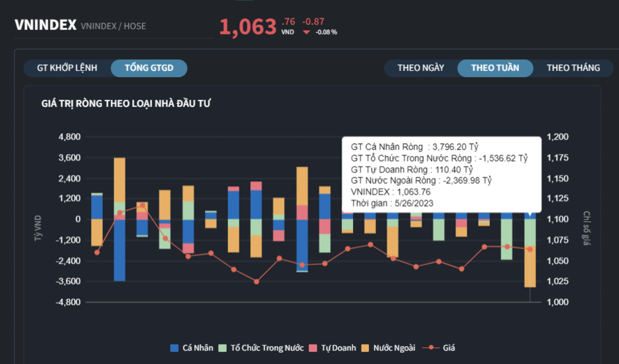
Task: Click the highest point on the Giá line
Action: [142, 205]
